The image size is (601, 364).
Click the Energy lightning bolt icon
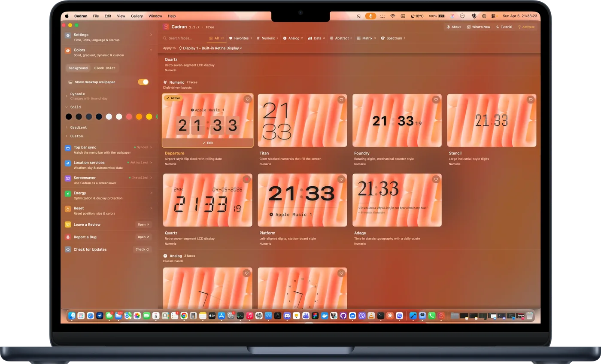pos(68,194)
